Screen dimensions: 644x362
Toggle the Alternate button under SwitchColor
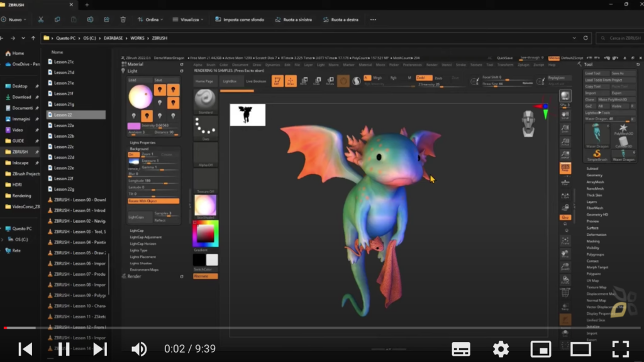tap(206, 276)
